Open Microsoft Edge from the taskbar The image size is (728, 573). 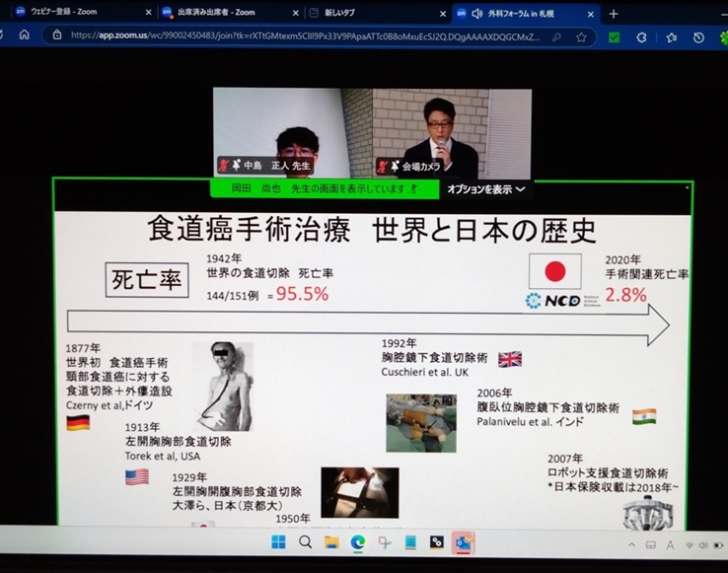click(358, 542)
